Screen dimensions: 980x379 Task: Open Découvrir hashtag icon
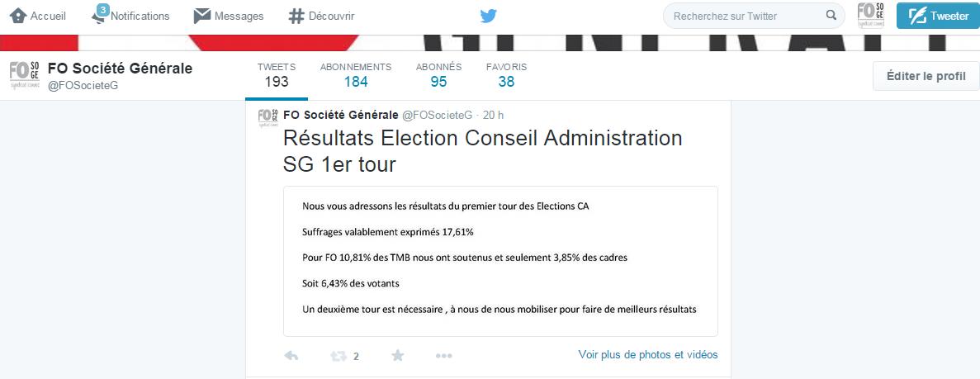[296, 17]
